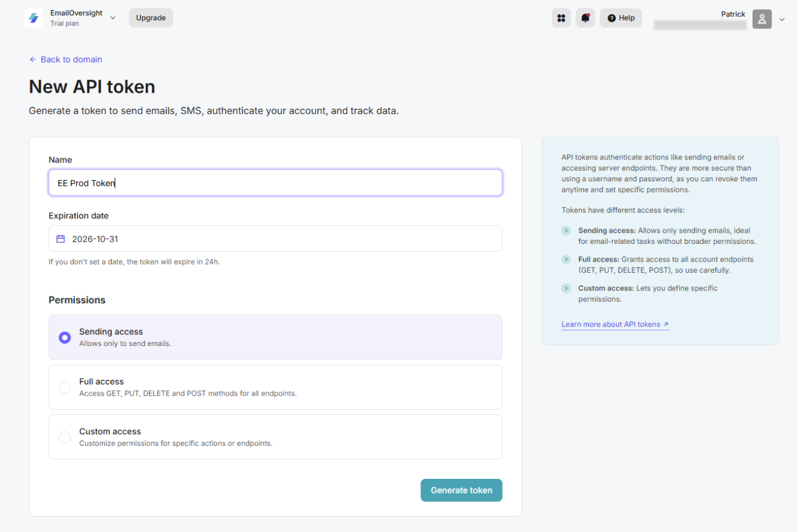
Task: Select the Sending access radio button
Action: click(x=65, y=338)
